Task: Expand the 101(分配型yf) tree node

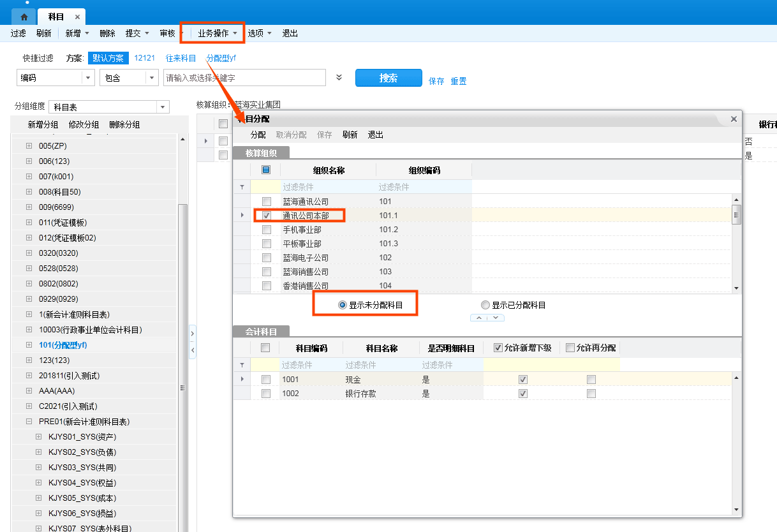Action: point(29,345)
